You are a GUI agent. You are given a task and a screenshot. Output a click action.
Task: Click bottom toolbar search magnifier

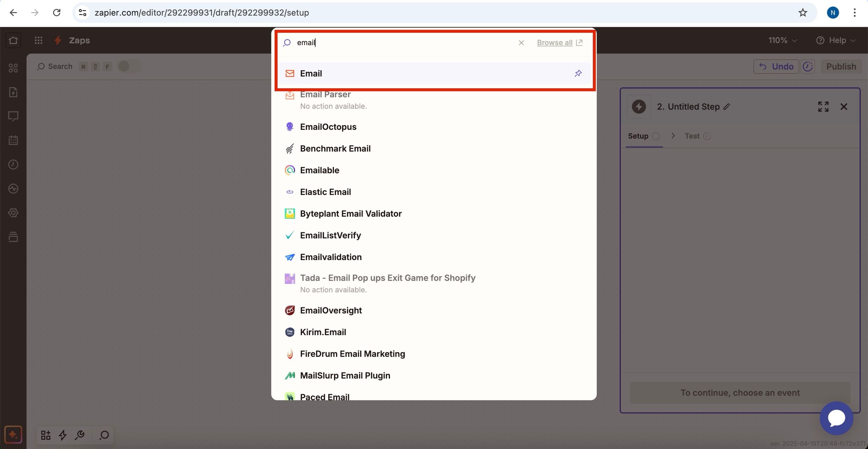pyautogui.click(x=104, y=435)
